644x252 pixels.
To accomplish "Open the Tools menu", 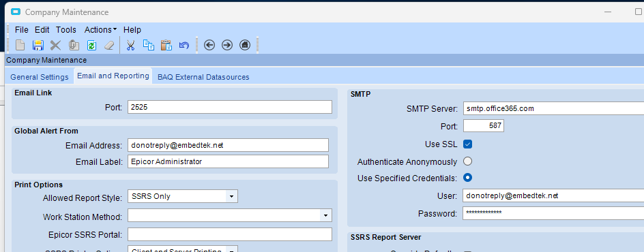I will point(66,30).
